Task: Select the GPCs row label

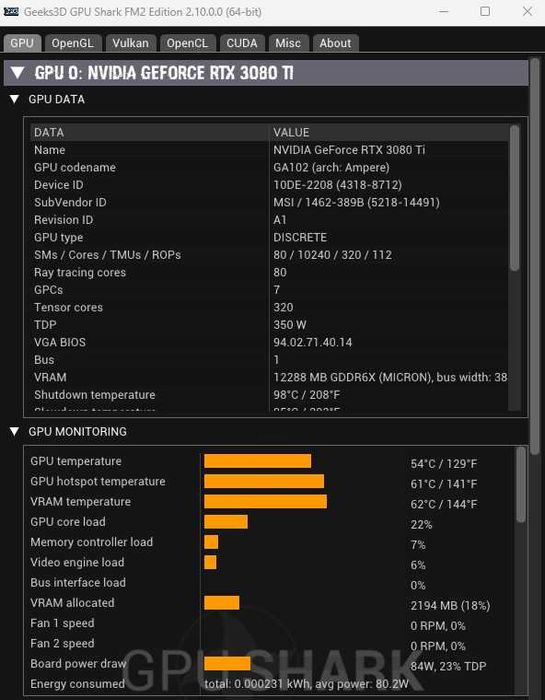Action: 48,290
